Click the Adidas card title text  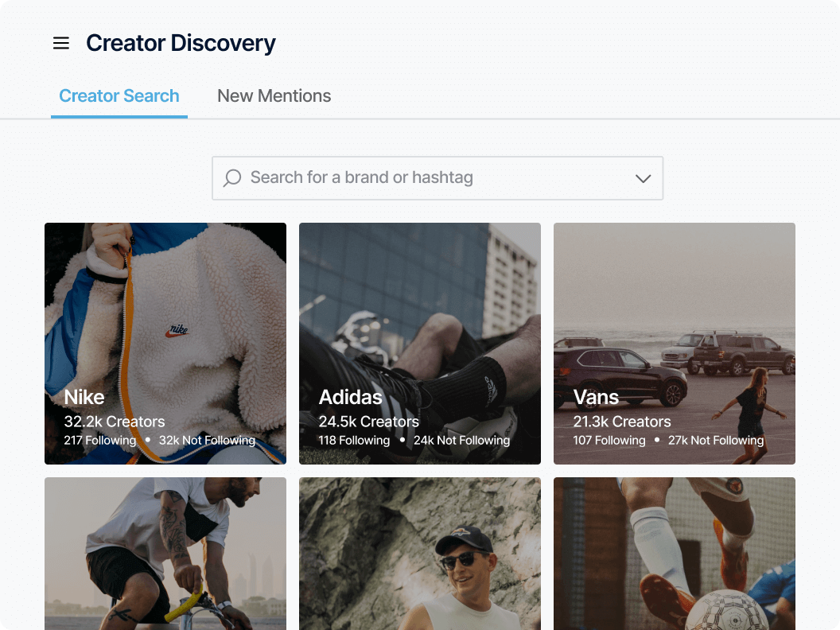350,397
